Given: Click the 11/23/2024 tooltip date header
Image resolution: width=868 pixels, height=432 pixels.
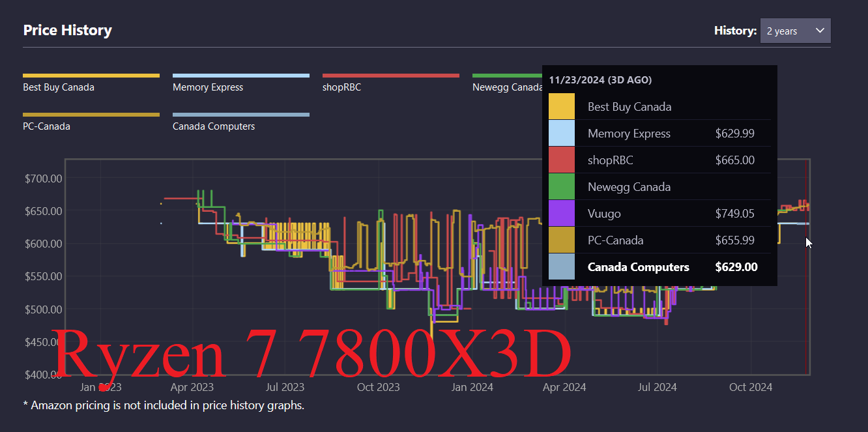Looking at the screenshot, I should coord(600,80).
